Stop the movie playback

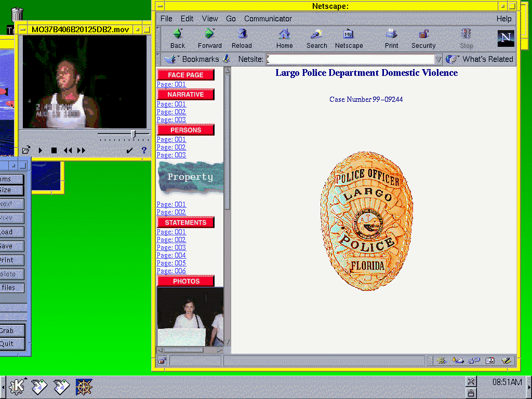tap(54, 151)
